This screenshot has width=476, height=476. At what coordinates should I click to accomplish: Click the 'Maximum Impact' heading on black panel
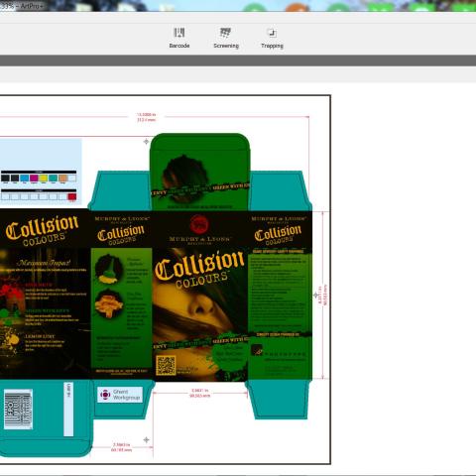(44, 263)
